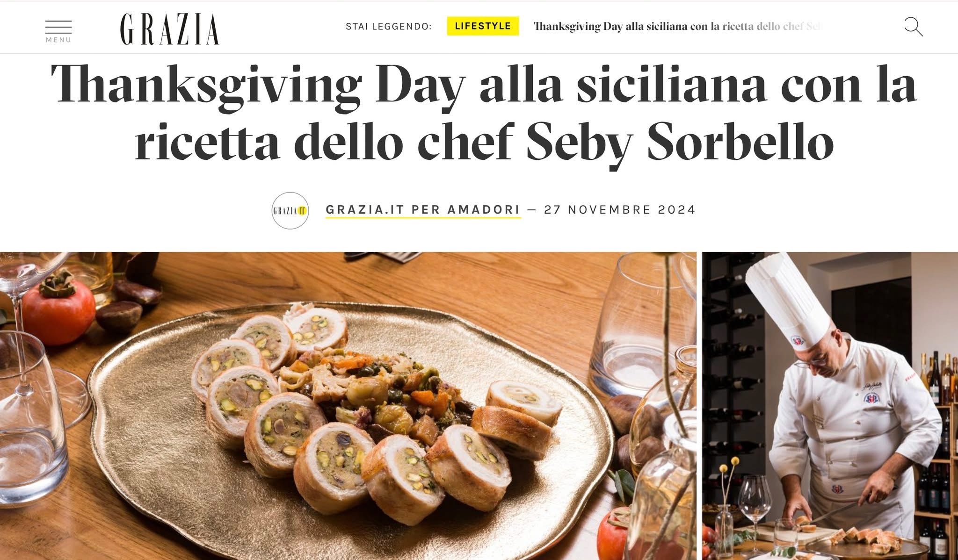
Task: Click the 27 Novembre 2024 date
Action: pos(620,209)
